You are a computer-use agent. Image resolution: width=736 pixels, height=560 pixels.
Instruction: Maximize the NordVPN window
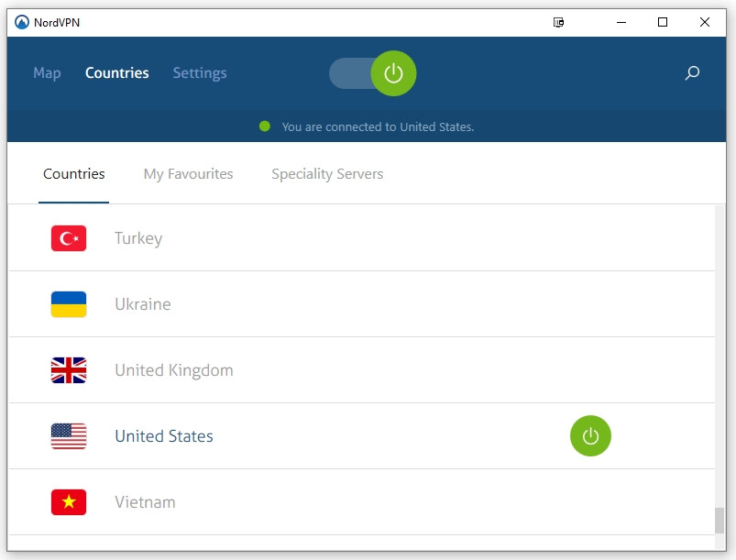pos(663,22)
